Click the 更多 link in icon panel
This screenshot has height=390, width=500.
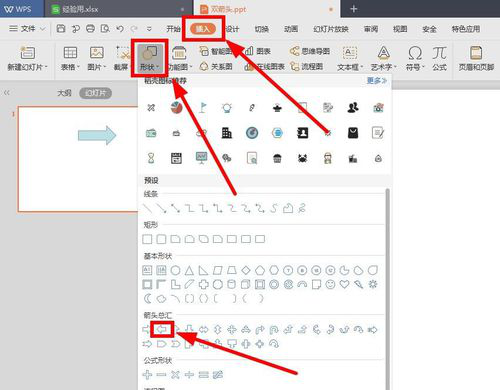pos(377,80)
